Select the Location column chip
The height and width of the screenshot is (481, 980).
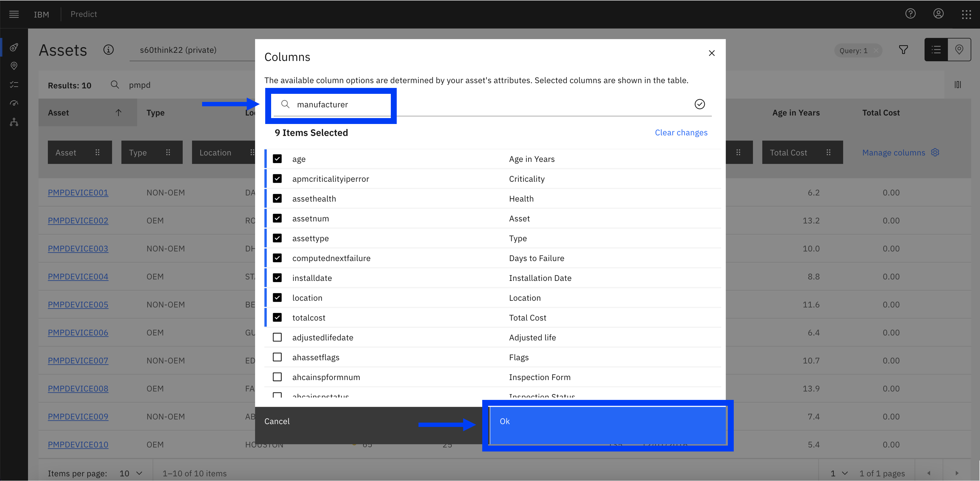tap(223, 152)
